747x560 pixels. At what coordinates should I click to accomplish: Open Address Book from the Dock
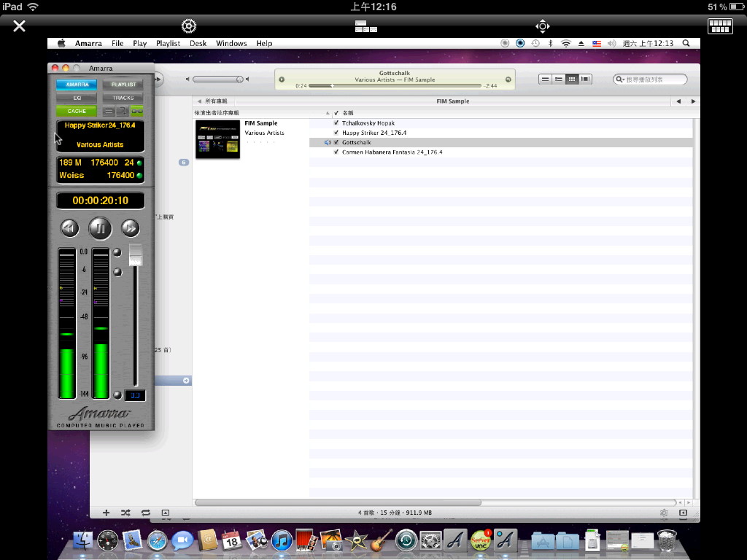(x=207, y=540)
